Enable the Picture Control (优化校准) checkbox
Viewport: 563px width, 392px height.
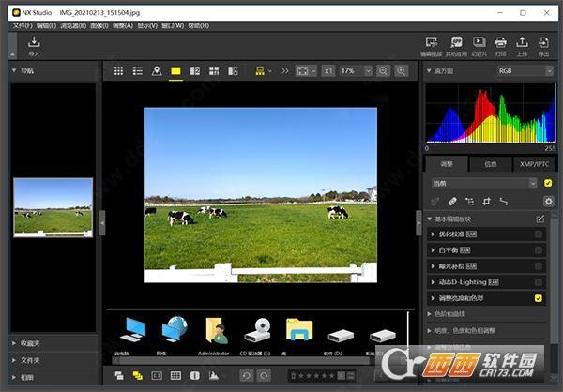[539, 234]
